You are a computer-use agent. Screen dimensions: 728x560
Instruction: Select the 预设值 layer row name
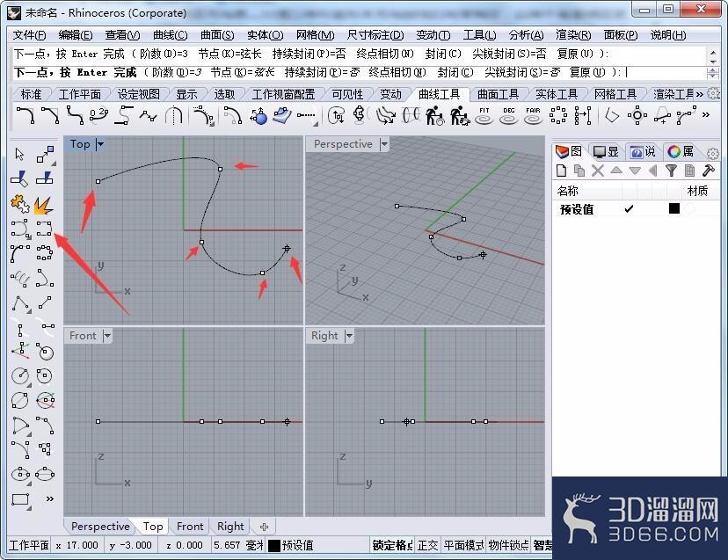click(577, 209)
